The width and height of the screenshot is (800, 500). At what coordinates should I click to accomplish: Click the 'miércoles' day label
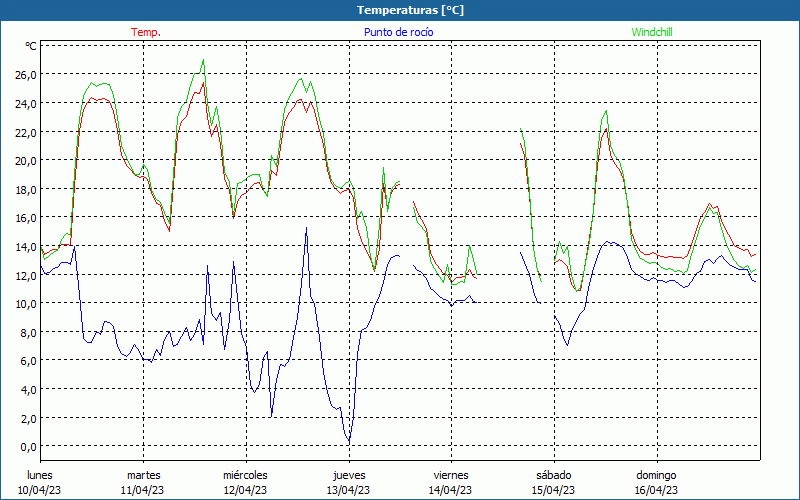click(245, 475)
